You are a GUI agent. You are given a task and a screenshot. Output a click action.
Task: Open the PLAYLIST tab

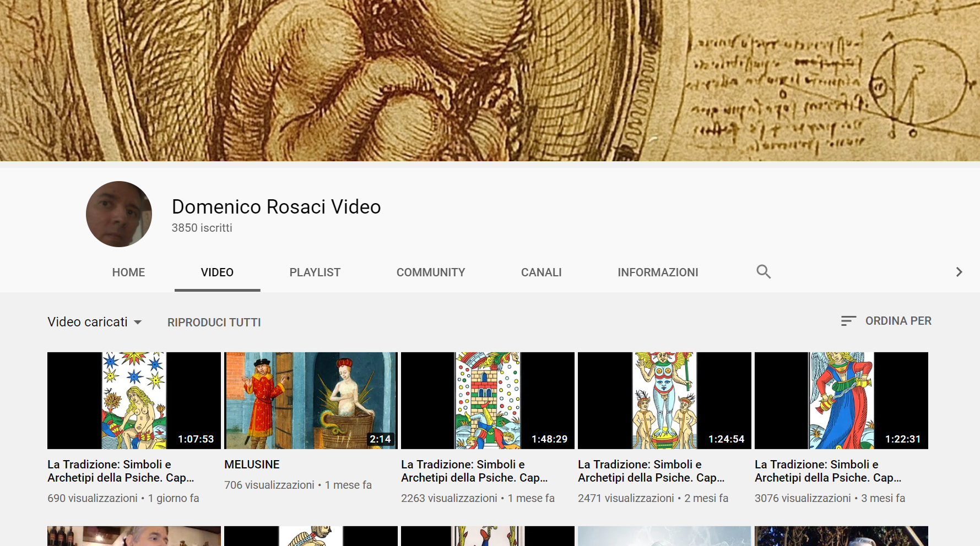coord(315,272)
